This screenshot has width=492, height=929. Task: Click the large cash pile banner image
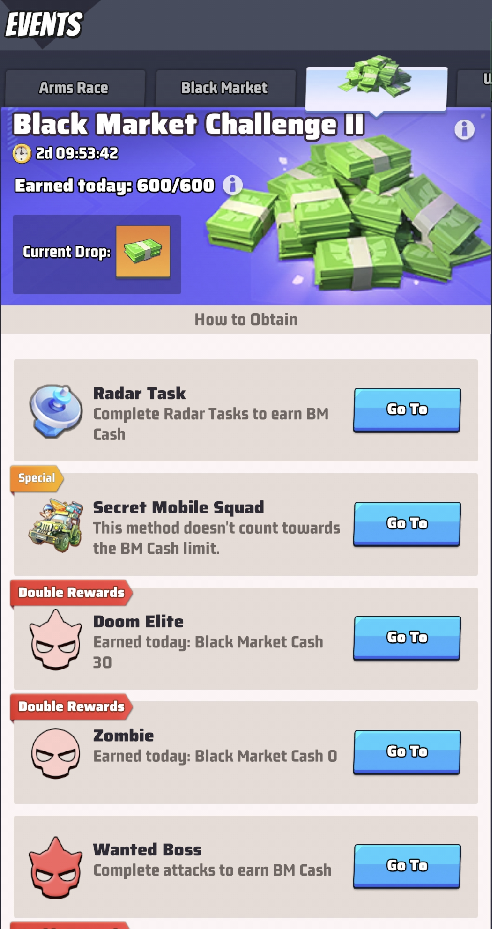pyautogui.click(x=347, y=213)
